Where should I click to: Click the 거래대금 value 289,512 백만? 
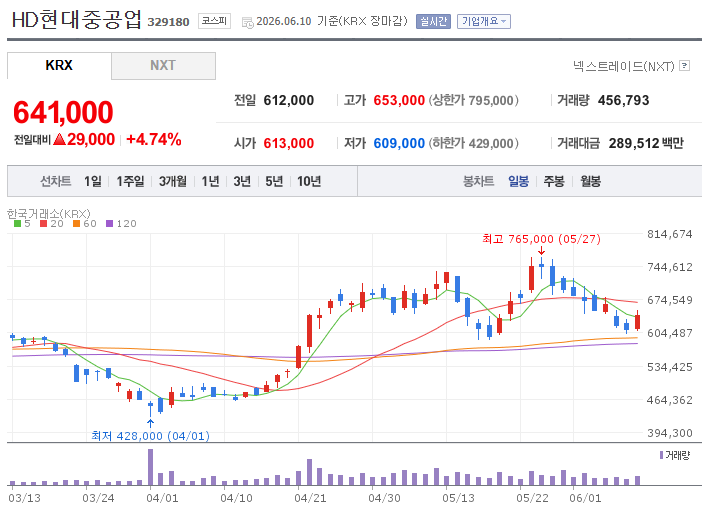coord(646,143)
